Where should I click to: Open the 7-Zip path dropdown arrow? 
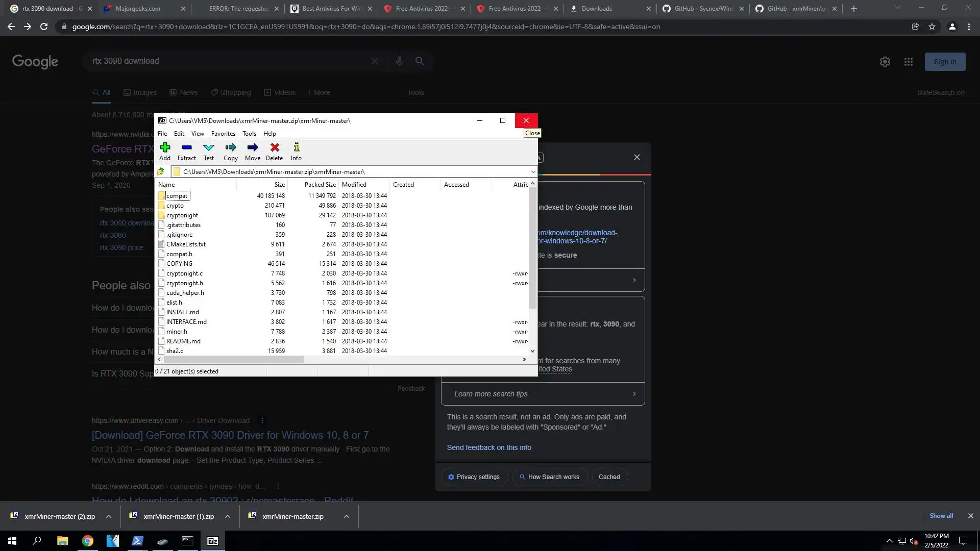(x=533, y=172)
